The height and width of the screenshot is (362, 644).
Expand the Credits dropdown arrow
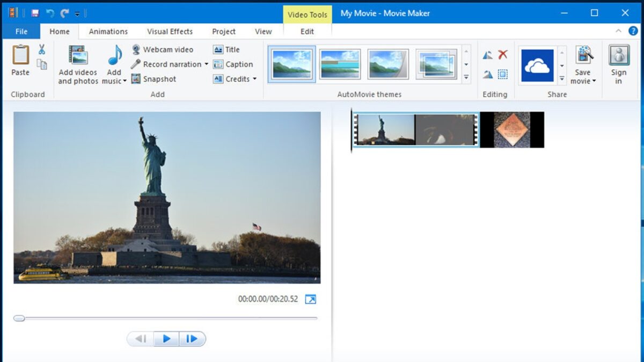coord(254,79)
